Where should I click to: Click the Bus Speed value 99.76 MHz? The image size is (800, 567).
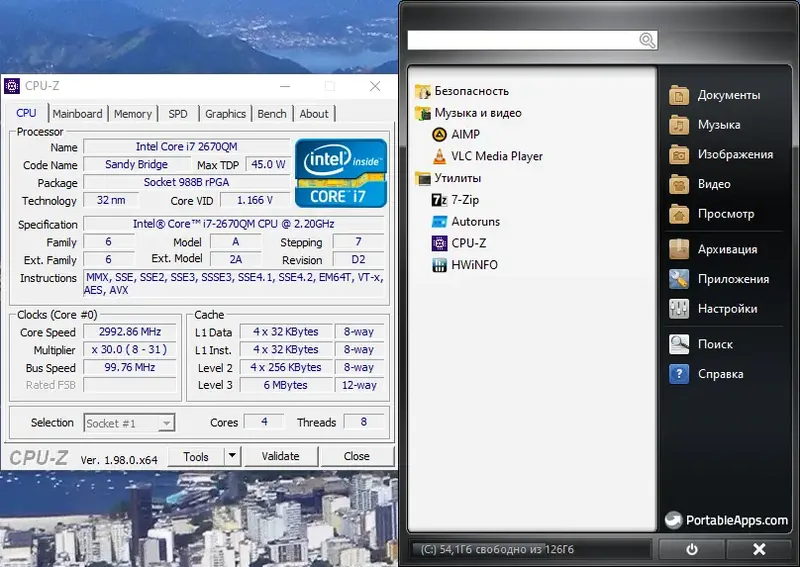point(130,367)
